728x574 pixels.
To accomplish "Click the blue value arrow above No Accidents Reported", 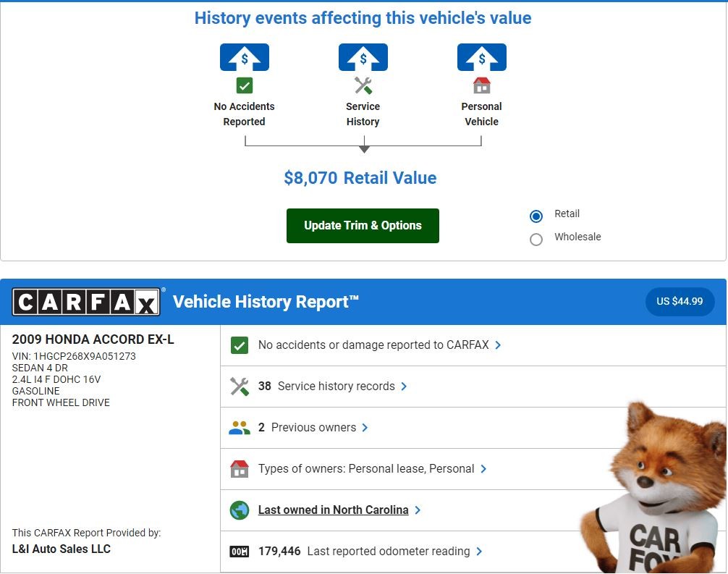I will pos(244,57).
